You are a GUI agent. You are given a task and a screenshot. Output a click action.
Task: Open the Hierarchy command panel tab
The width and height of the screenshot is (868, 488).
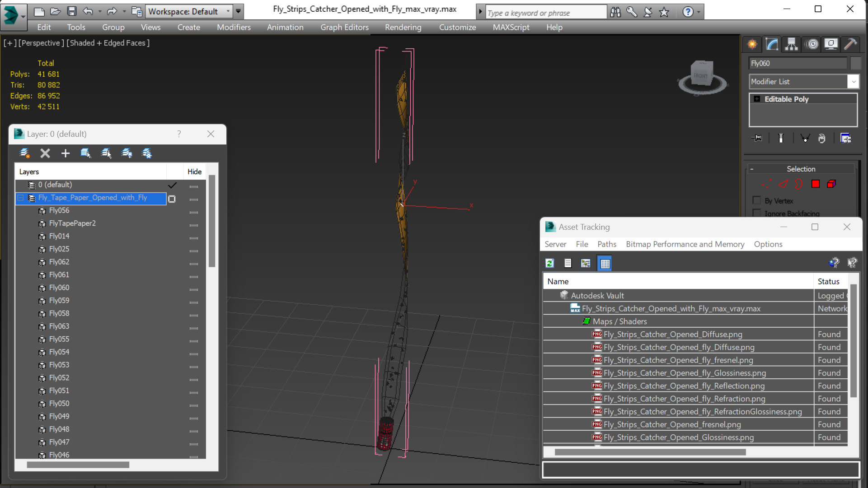click(791, 44)
